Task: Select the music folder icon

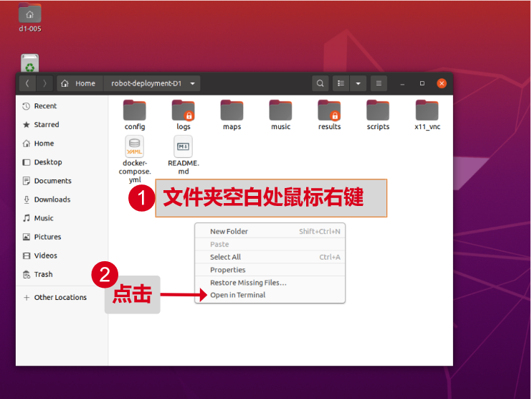Action: point(280,110)
